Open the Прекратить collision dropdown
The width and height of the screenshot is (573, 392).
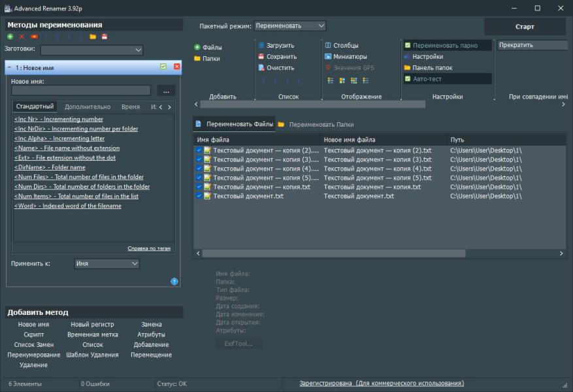pyautogui.click(x=532, y=45)
